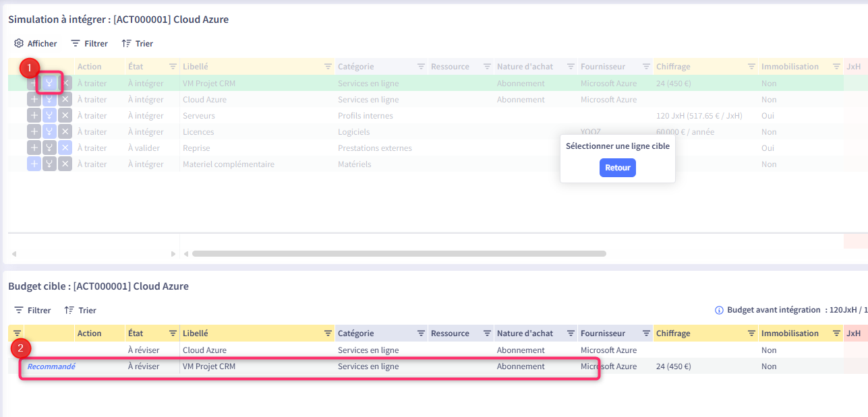This screenshot has width=868, height=417.
Task: Click the simulation table horizontal scrollbar
Action: pyautogui.click(x=399, y=254)
